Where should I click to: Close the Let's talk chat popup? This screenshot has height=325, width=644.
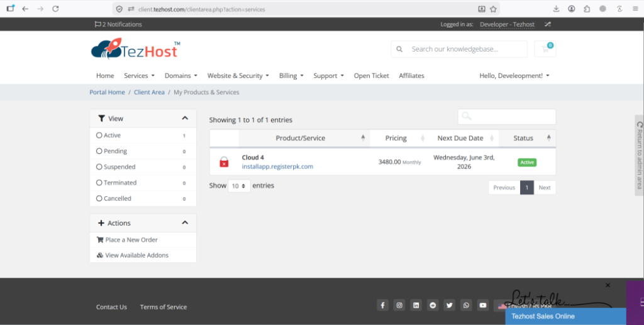click(x=608, y=285)
